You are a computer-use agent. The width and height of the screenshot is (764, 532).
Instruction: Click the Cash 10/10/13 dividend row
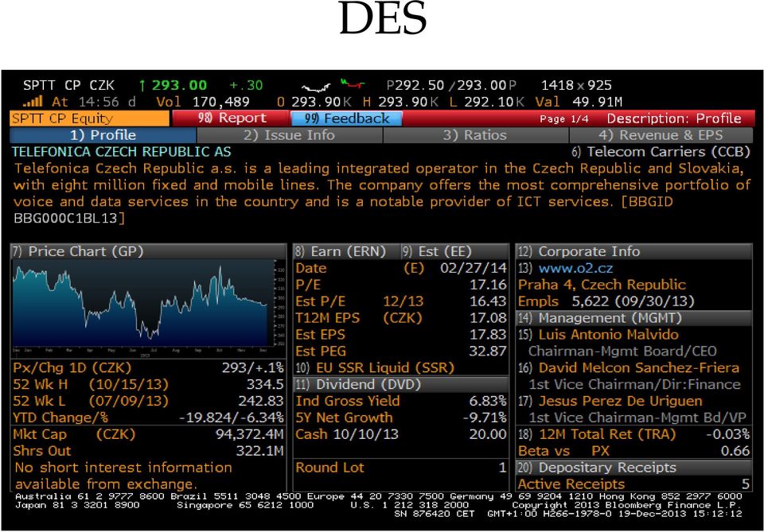pyautogui.click(x=401, y=434)
